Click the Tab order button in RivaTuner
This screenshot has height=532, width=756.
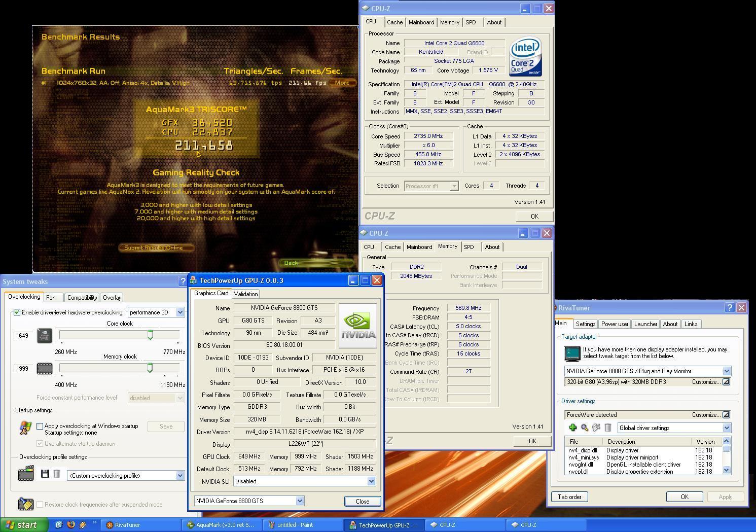click(x=569, y=497)
